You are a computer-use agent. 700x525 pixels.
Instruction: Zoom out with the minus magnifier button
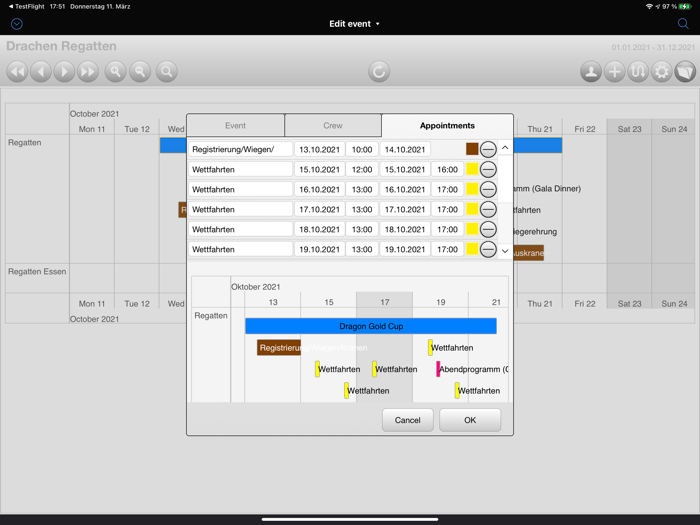140,71
